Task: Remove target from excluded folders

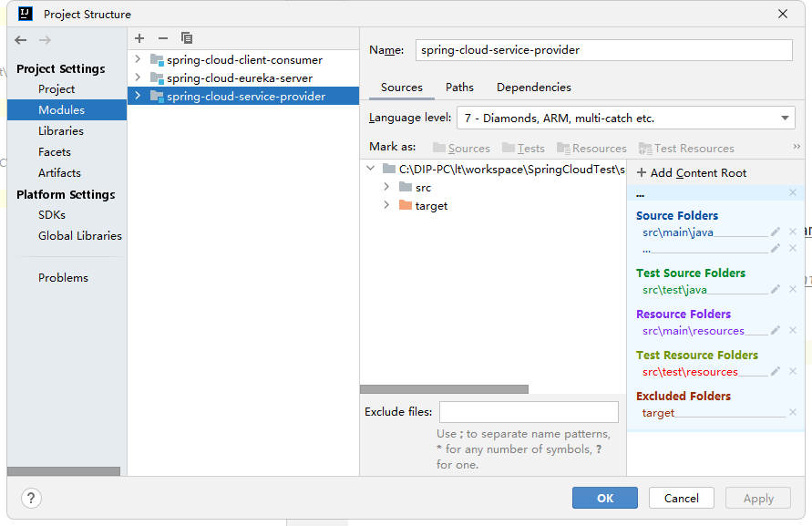Action: [793, 412]
